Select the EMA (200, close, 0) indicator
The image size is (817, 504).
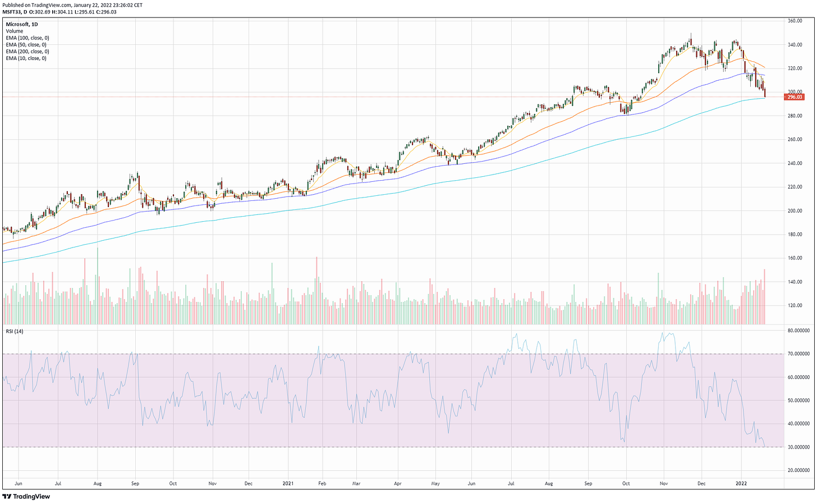point(27,51)
